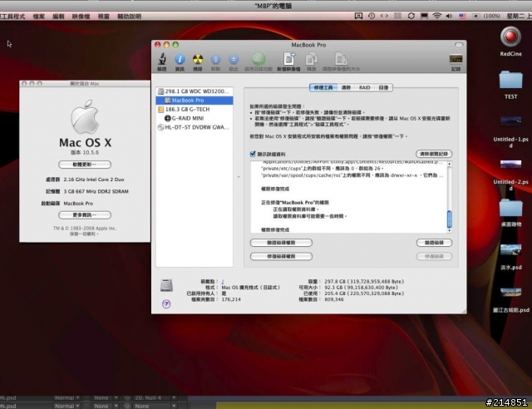532x409 pixels.
Task: Click the version 10.5.6 text in About This Mac
Action: point(85,152)
